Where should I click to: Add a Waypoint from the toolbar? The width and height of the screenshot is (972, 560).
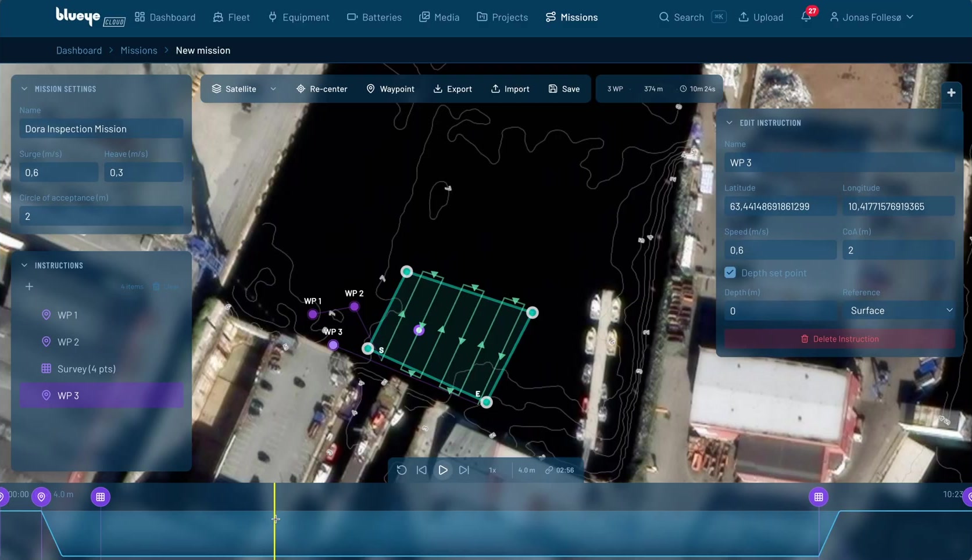coord(390,89)
